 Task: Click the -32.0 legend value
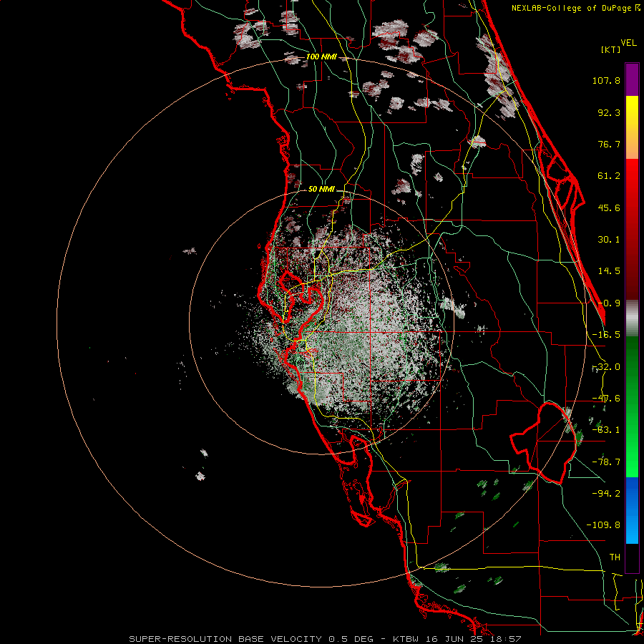[606, 367]
